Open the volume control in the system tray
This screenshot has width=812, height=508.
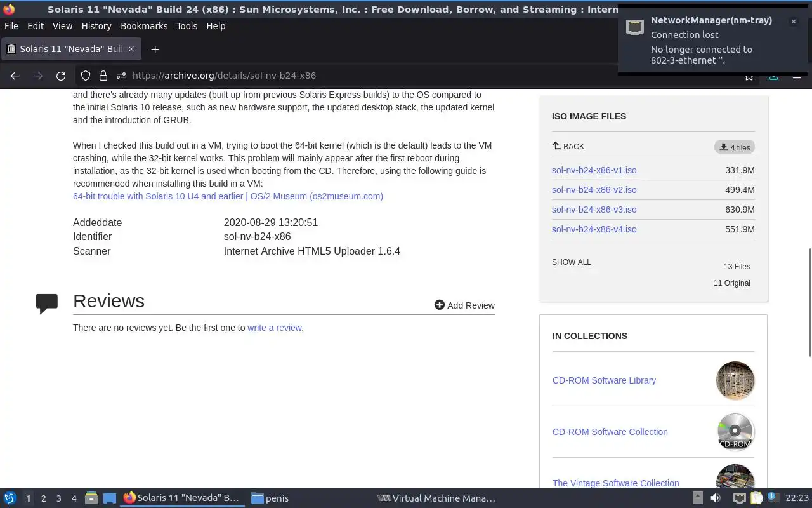tap(716, 498)
